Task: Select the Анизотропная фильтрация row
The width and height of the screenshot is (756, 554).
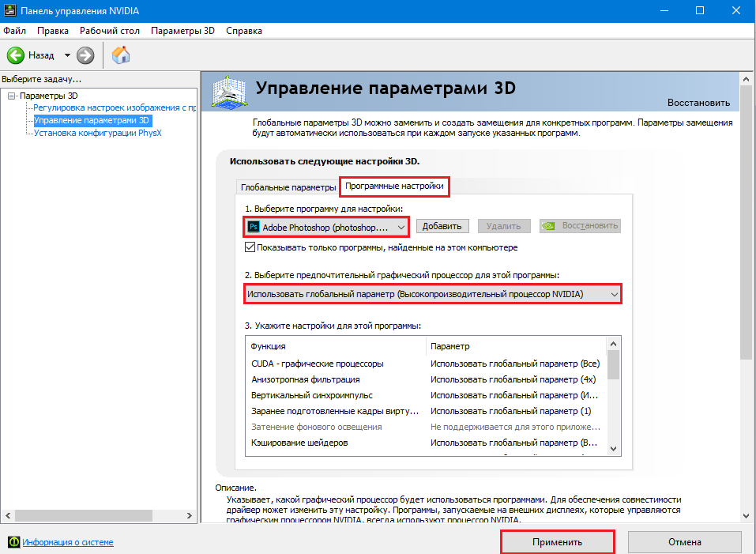Action: point(425,379)
